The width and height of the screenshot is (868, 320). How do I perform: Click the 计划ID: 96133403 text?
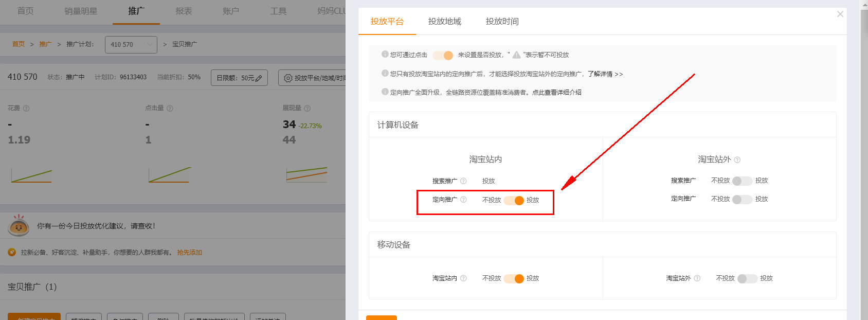[120, 77]
